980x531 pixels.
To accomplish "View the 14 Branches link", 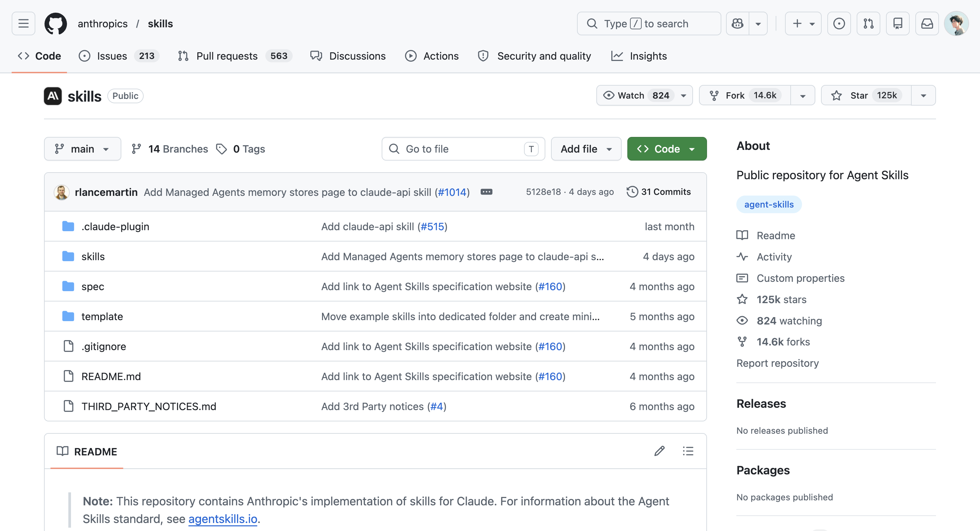I will coord(169,149).
